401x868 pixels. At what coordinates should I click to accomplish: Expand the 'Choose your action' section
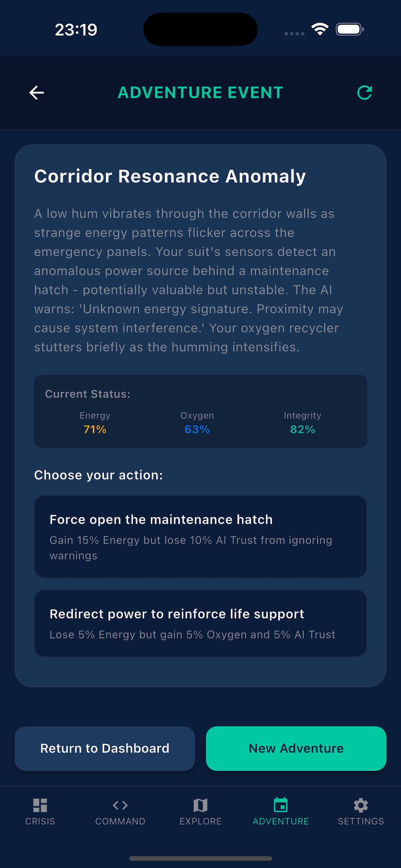pos(98,475)
